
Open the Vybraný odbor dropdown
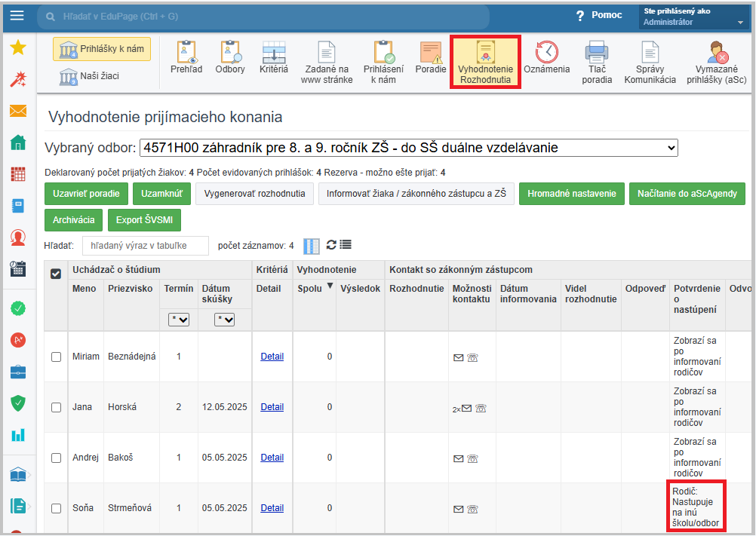pos(408,147)
